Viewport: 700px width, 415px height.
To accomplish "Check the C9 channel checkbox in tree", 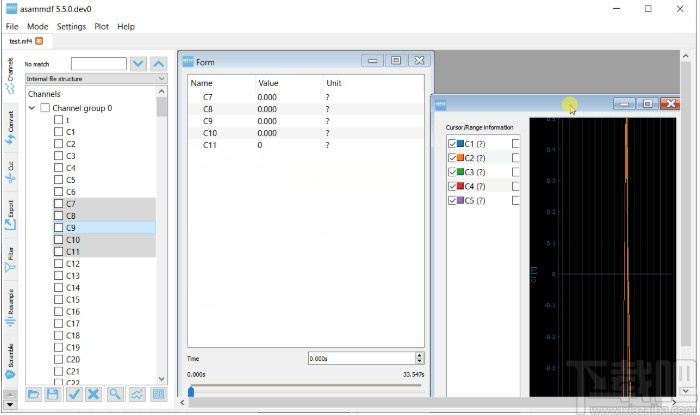I will click(x=58, y=228).
